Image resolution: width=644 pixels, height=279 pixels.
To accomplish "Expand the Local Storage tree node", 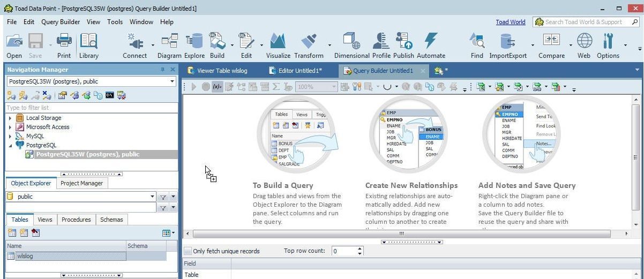I will 10,118.
